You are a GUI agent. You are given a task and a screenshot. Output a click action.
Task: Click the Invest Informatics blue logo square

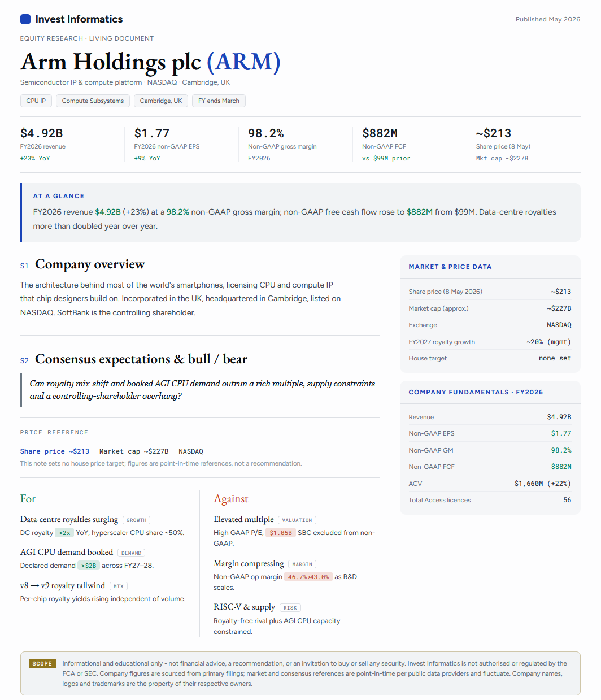pyautogui.click(x=25, y=19)
